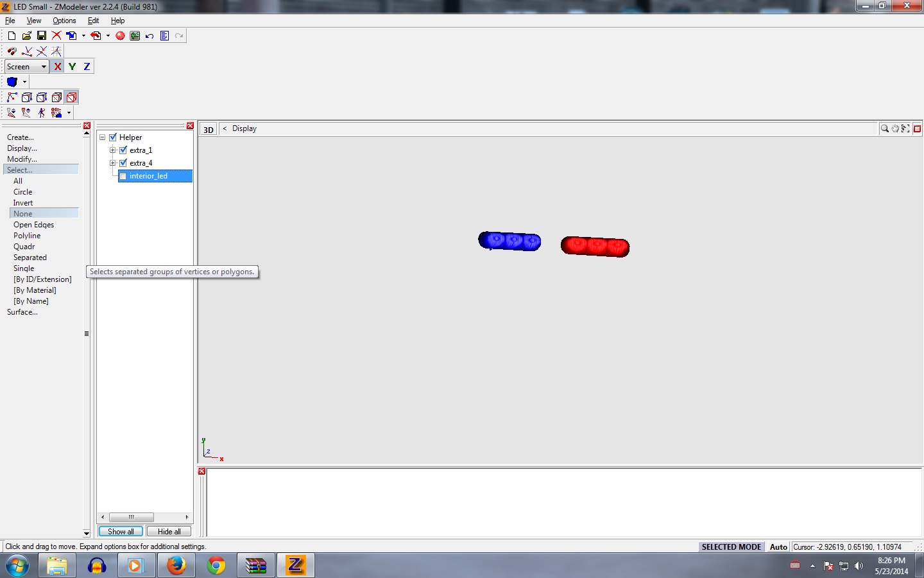Select the magnet snapping tool icon

pyautogui.click(x=12, y=51)
